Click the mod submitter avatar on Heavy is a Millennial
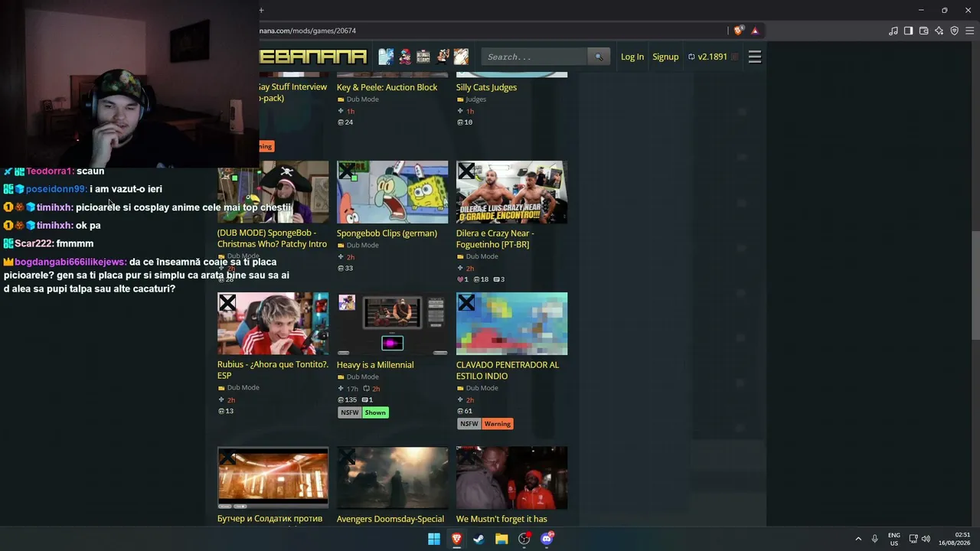Viewport: 980px width, 551px height. pos(347,302)
